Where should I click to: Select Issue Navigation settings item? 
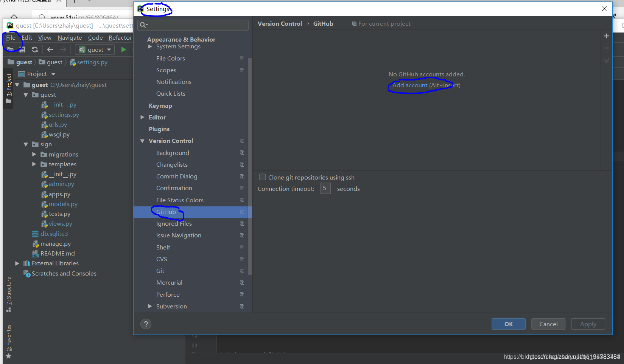[179, 235]
